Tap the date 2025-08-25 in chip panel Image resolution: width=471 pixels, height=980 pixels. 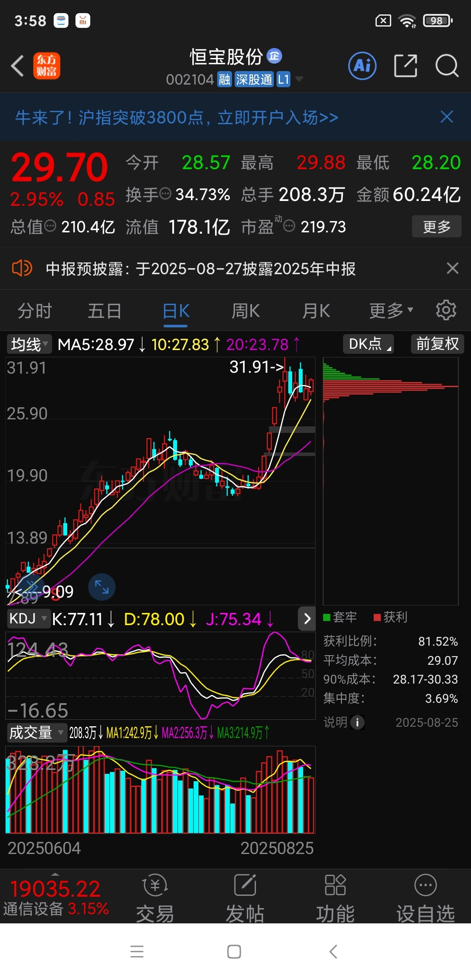pyautogui.click(x=427, y=722)
